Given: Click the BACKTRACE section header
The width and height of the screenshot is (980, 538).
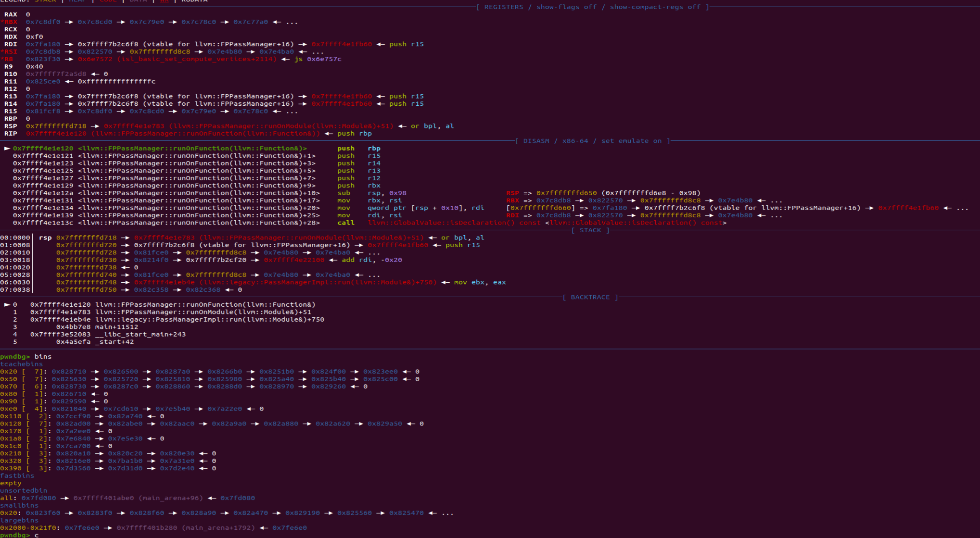Looking at the screenshot, I should 590,298.
